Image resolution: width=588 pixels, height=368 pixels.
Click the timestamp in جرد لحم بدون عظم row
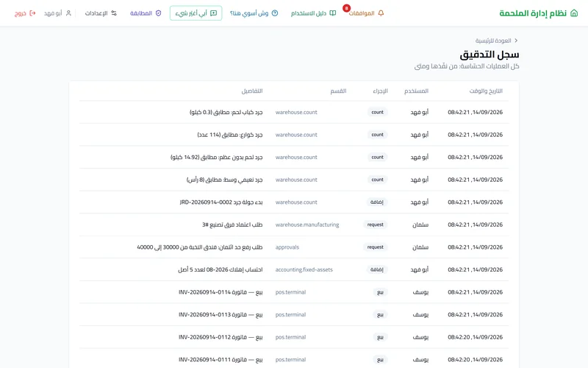[x=475, y=158]
